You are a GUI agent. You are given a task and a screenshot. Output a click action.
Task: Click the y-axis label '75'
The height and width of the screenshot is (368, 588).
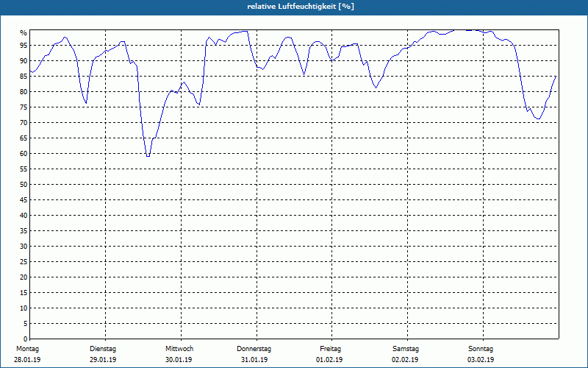pyautogui.click(x=24, y=107)
